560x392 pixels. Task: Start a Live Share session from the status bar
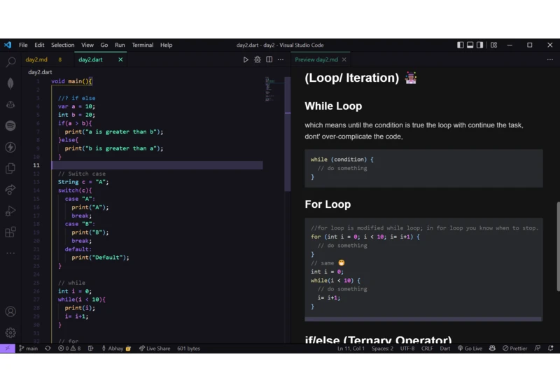(x=154, y=349)
